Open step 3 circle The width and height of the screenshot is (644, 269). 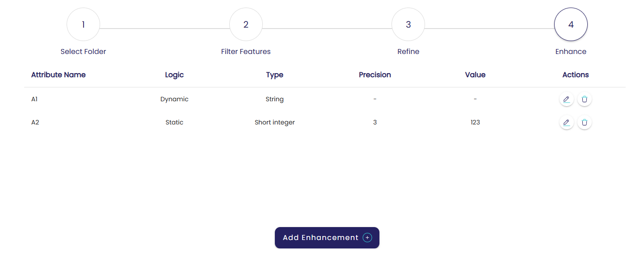(x=408, y=25)
